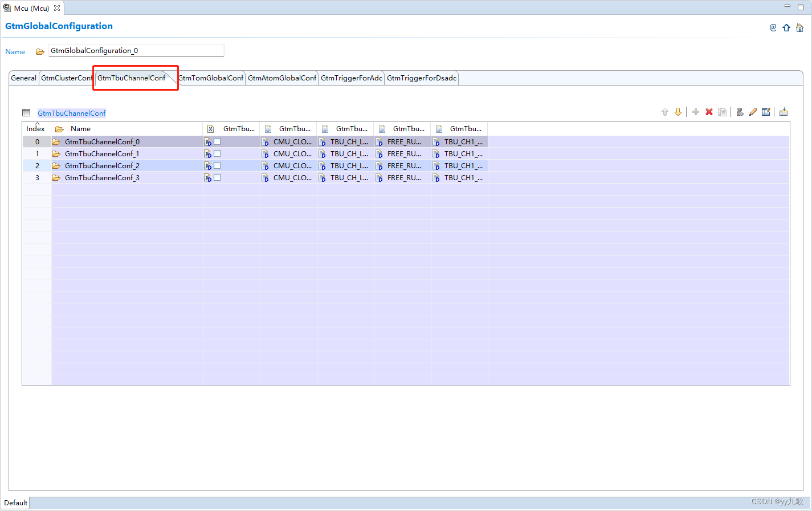Click the blue Name label link
The height and width of the screenshot is (511, 812).
(15, 51)
